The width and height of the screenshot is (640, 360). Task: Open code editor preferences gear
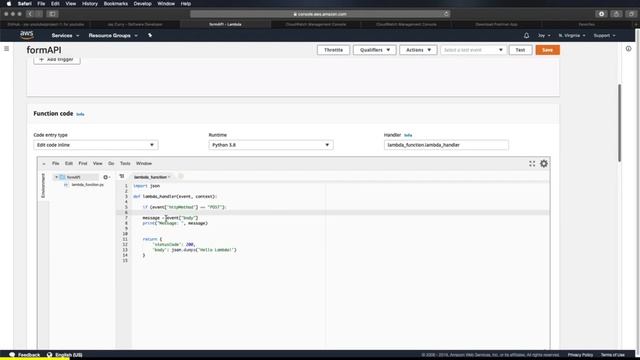click(x=544, y=164)
